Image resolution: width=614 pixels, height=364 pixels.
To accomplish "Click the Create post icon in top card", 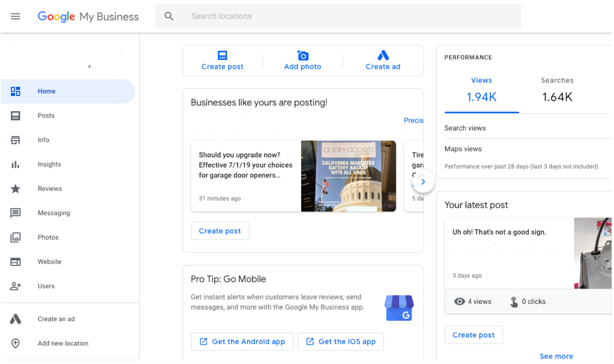I will click(222, 55).
